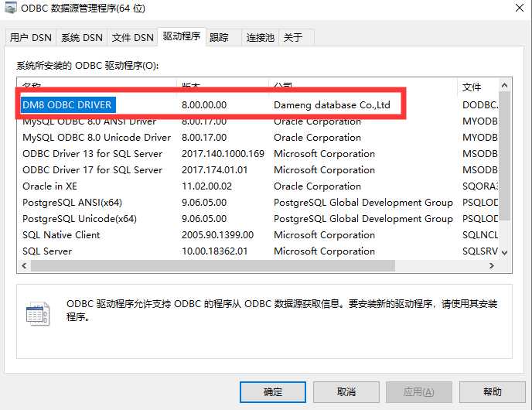Click version 2017.174.01.01 cell
This screenshot has height=410, width=532.
214,170
